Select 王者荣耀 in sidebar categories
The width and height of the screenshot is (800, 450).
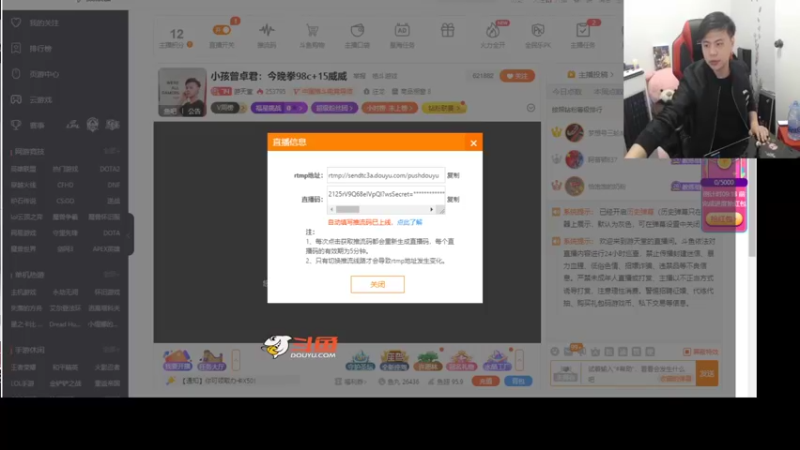pyautogui.click(x=23, y=367)
